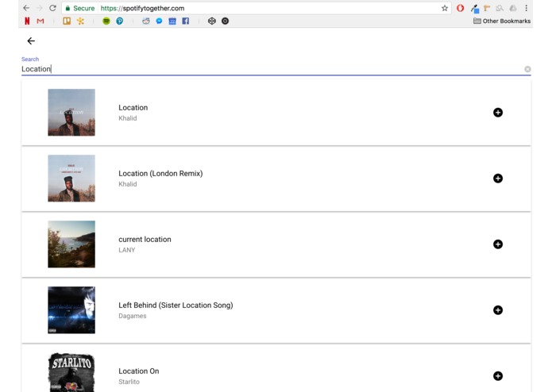Go back using the browser back arrow
Image resolution: width=552 pixels, height=392 pixels.
pyautogui.click(x=26, y=8)
